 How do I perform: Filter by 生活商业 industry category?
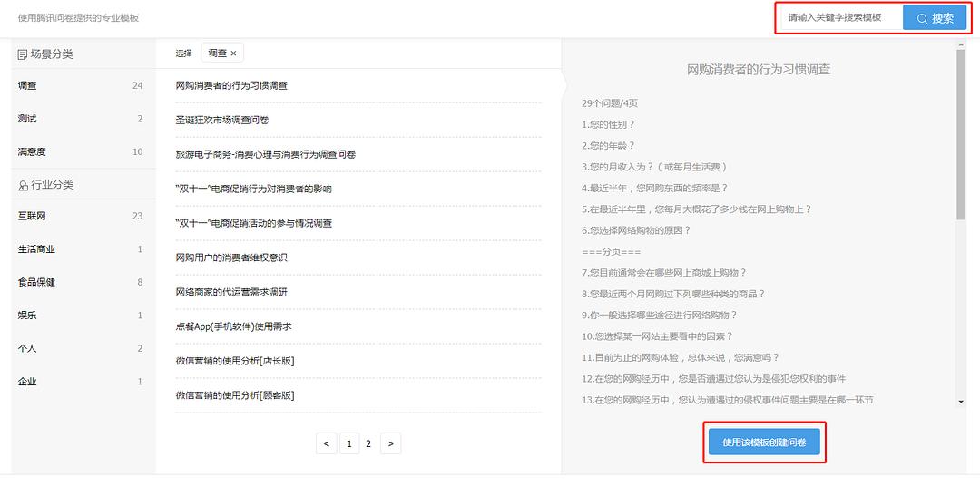click(x=36, y=249)
